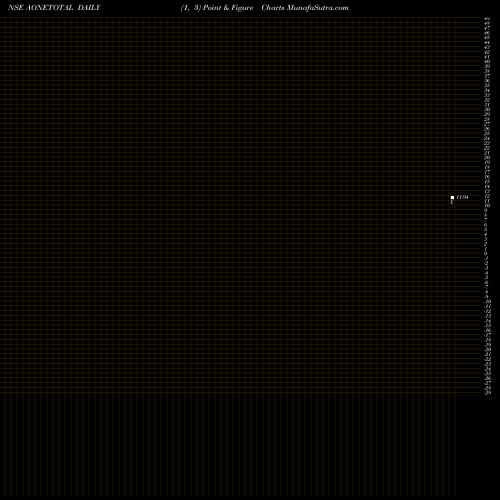Click the 'DAILY' label in the title
Image resolution: width=500 pixels, height=500 pixels.
(x=89, y=8)
